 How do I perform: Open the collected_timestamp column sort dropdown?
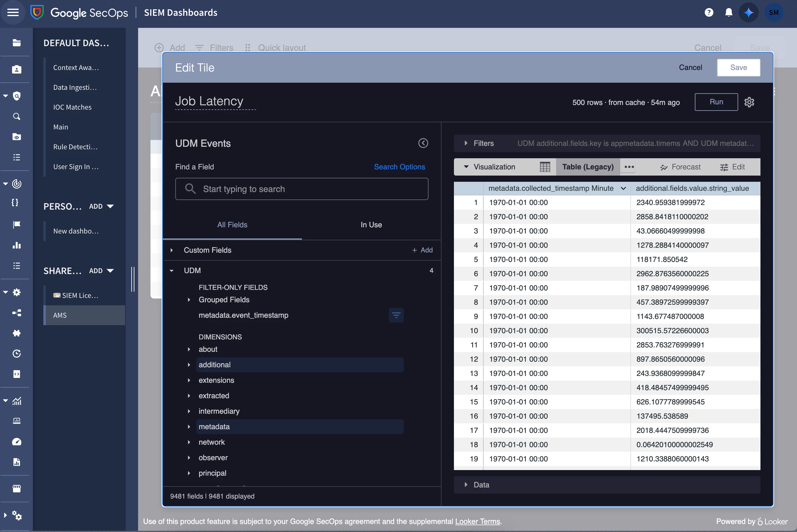pos(623,188)
